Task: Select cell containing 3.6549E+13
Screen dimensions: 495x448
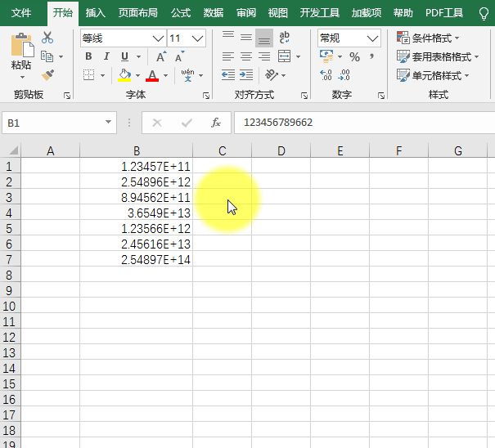Action: pos(137,213)
